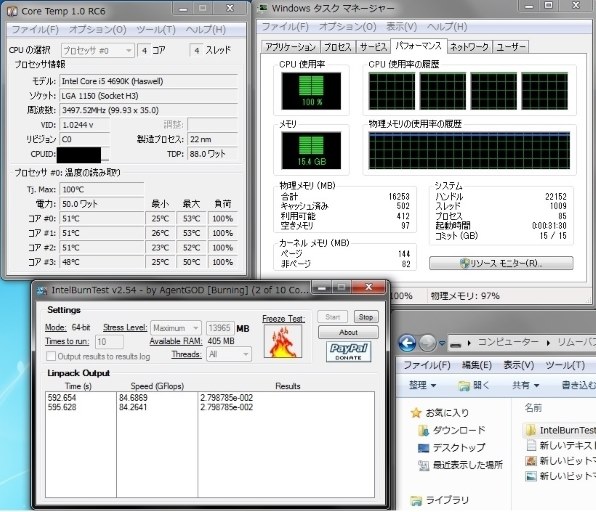Open Resource Monitor from Task Manager
596x512 pixels.
(501, 263)
